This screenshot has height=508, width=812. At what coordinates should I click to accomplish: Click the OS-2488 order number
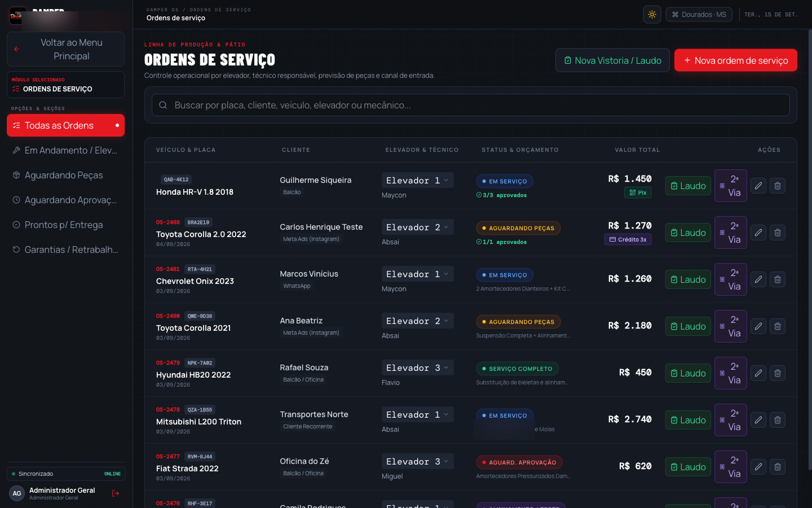point(168,222)
